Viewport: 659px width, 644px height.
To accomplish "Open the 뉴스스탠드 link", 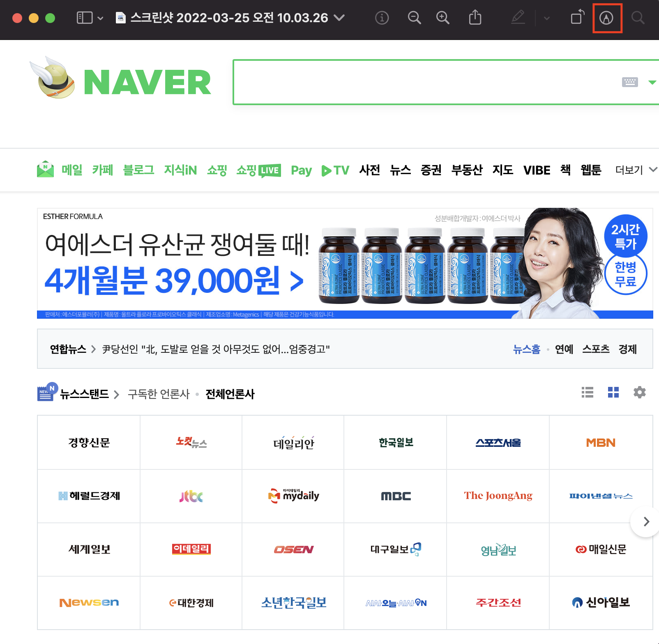I will pos(84,394).
